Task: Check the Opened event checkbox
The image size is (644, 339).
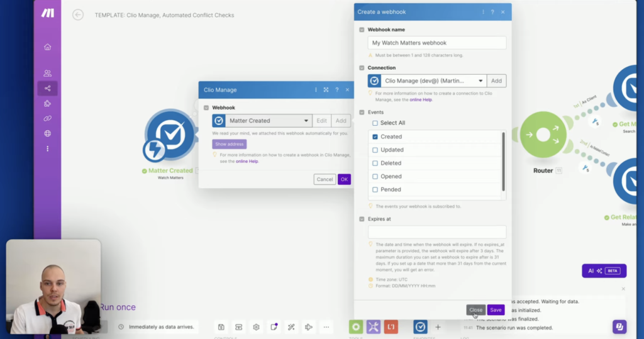Action: pyautogui.click(x=375, y=176)
